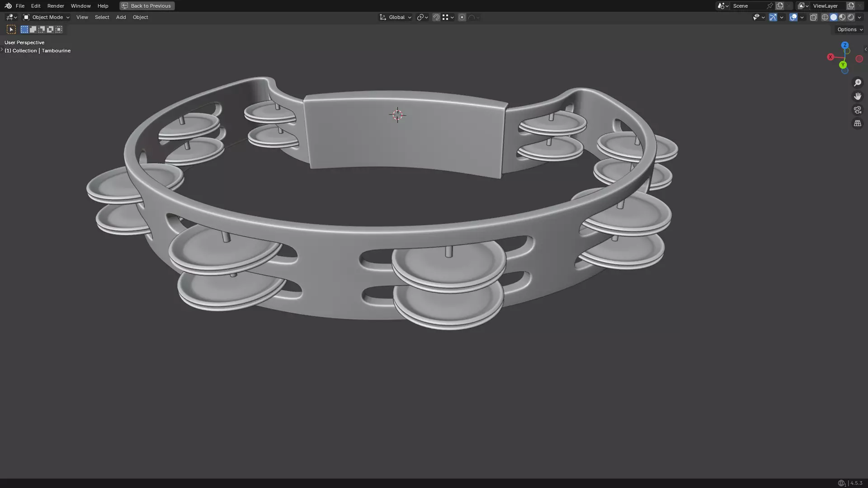This screenshot has width=868, height=488.
Task: Toggle proportional editing button
Action: click(x=462, y=17)
